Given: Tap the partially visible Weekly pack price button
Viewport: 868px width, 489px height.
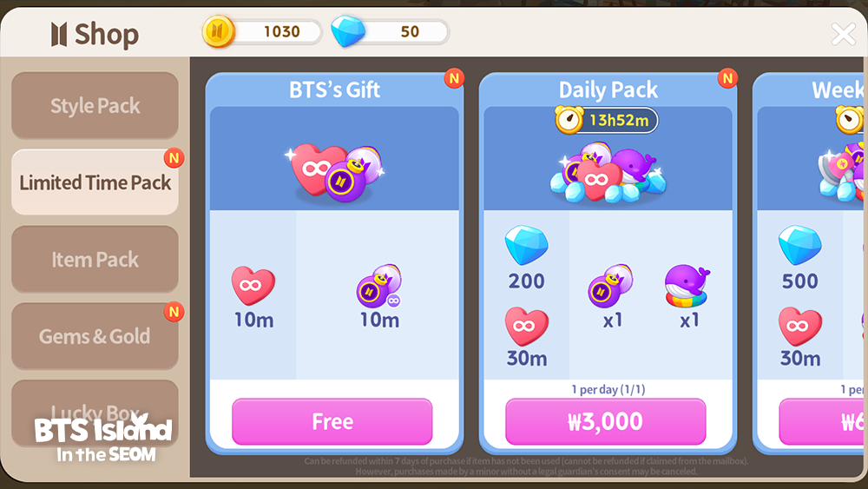Looking at the screenshot, I should 823,421.
